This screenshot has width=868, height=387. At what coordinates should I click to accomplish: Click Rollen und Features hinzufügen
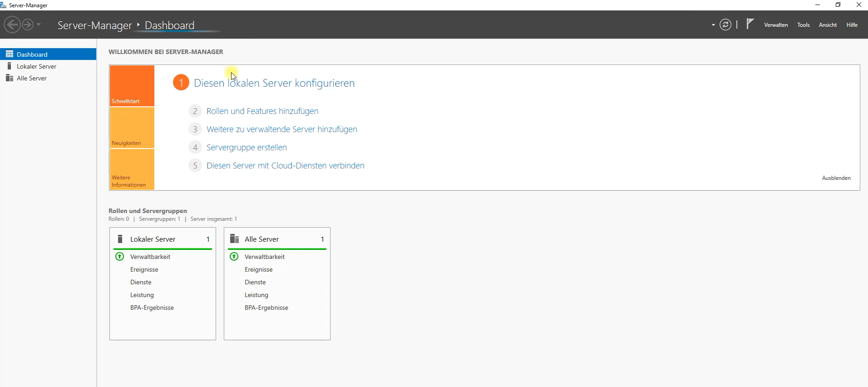pyautogui.click(x=262, y=111)
